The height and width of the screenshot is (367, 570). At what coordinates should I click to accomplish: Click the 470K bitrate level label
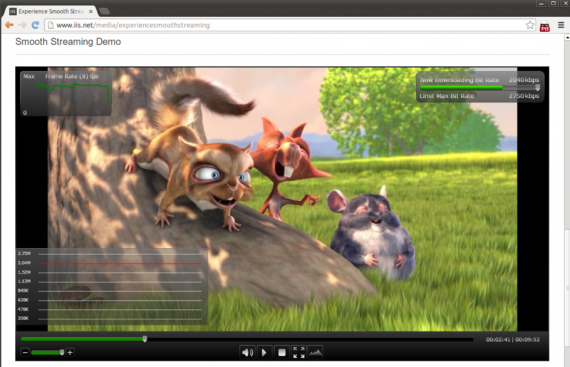(23, 309)
